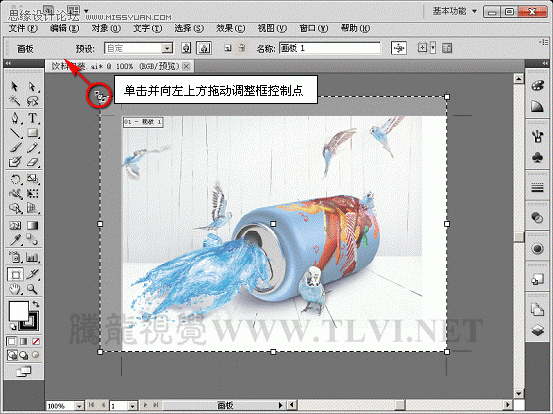Open the Layers panel
Image resolution: width=553 pixels, height=414 pixels.
click(x=537, y=330)
